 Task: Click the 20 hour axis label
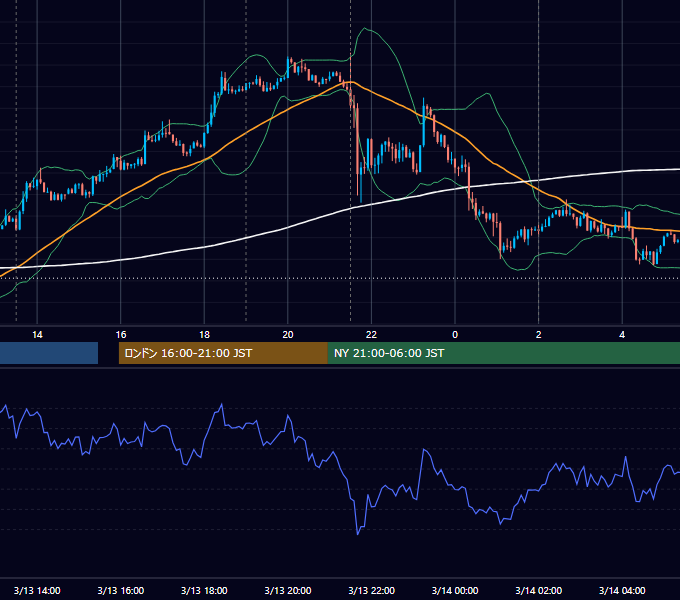(x=288, y=335)
